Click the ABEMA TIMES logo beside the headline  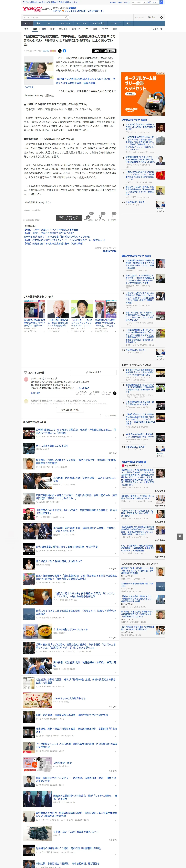coord(104,51)
